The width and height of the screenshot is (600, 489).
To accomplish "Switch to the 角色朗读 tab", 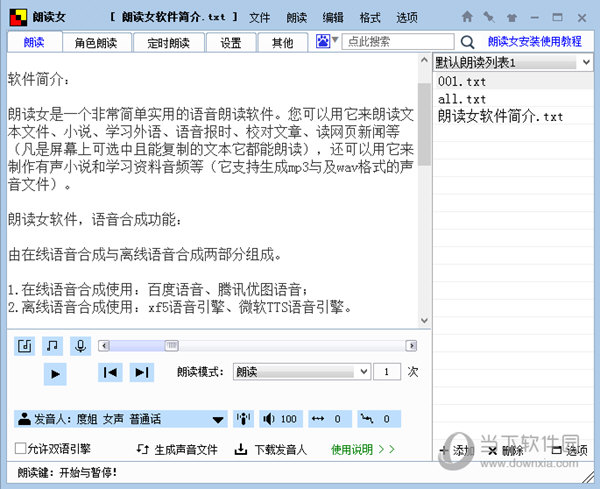I will click(x=95, y=43).
